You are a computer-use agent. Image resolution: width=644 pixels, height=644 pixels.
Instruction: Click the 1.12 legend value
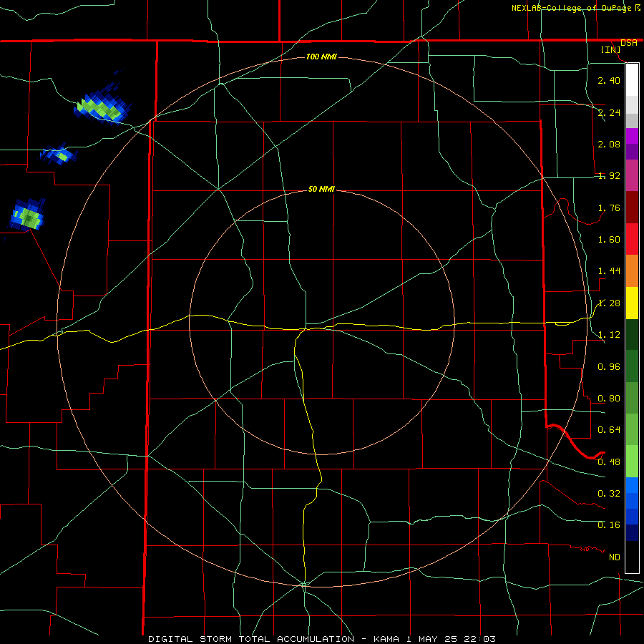[x=609, y=335]
